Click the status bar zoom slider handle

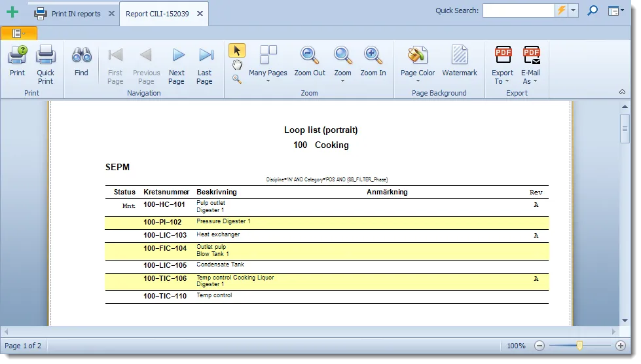[579, 346]
